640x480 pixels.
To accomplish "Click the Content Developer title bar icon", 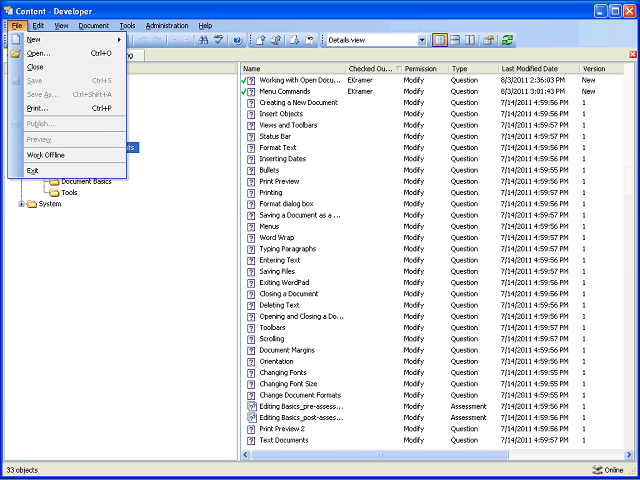I will pos(8,11).
